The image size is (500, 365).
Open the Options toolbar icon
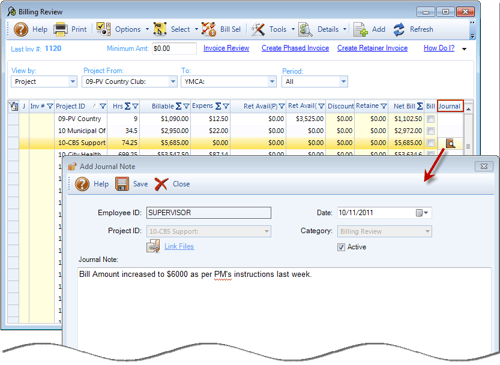pos(103,29)
